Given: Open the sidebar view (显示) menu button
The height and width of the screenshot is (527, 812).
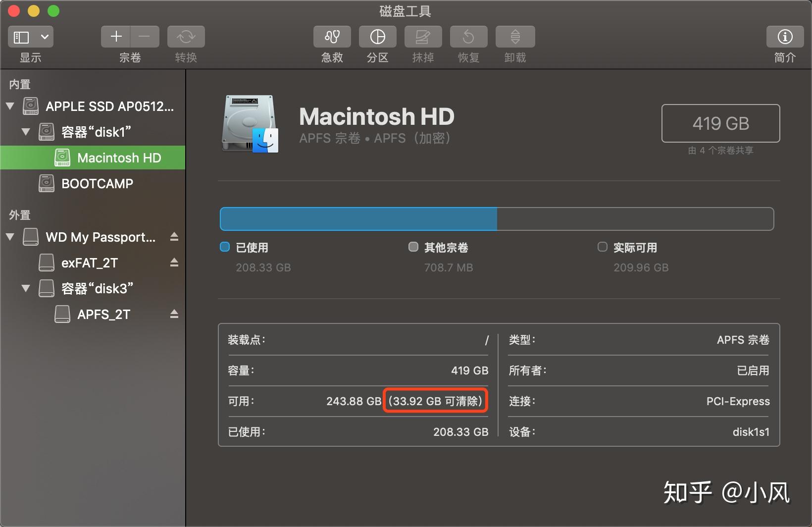Looking at the screenshot, I should pyautogui.click(x=31, y=37).
